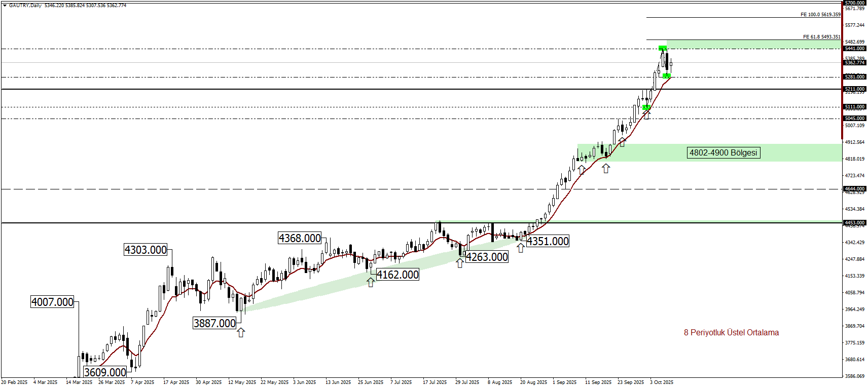
Task: Select the OHLC value 5346.220
Action: (54, 6)
